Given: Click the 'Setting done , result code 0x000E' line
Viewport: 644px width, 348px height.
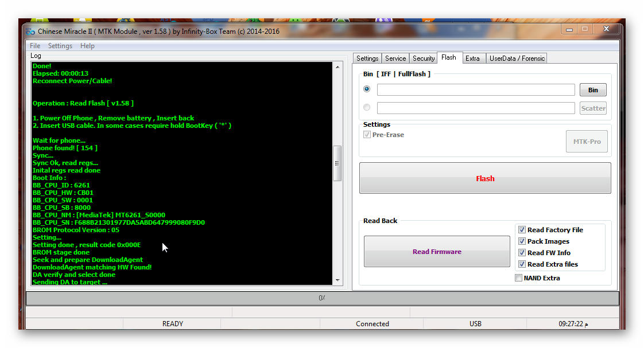Looking at the screenshot, I should (x=87, y=245).
